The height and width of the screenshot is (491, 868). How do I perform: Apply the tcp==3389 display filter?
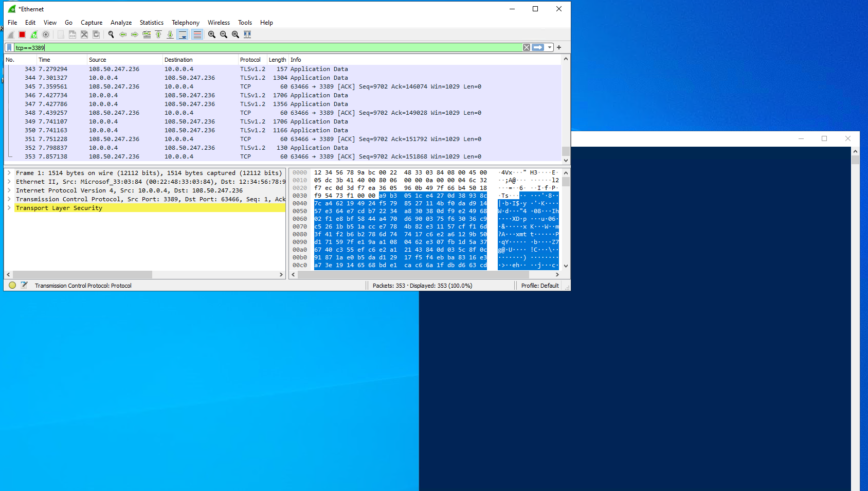pyautogui.click(x=538, y=47)
